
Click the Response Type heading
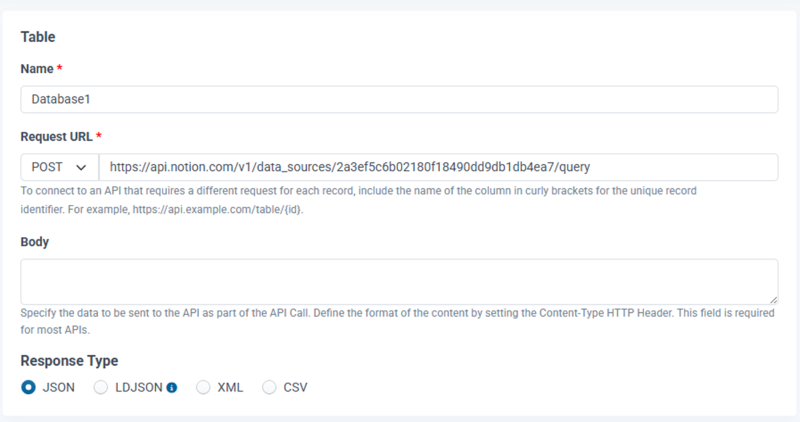pyautogui.click(x=69, y=360)
